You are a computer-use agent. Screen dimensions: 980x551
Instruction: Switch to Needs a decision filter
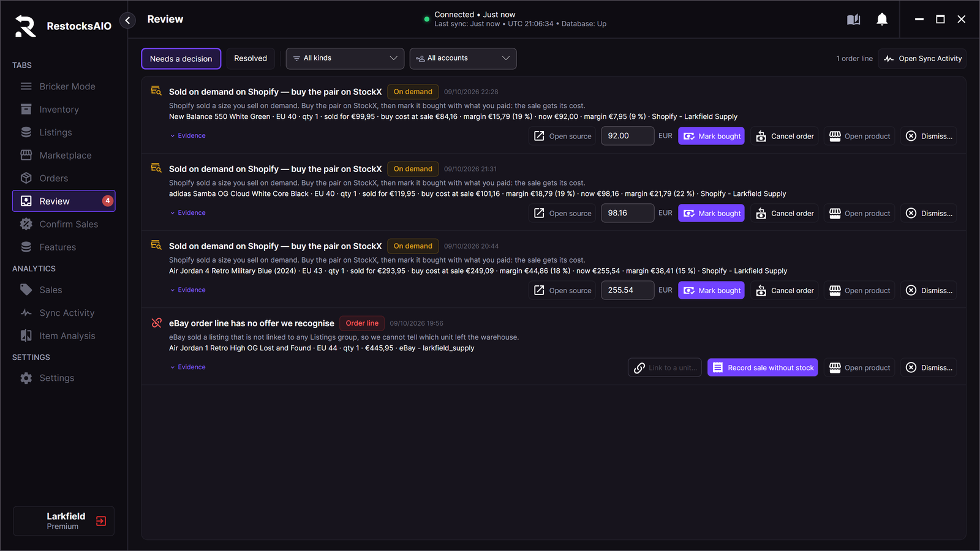click(x=181, y=59)
